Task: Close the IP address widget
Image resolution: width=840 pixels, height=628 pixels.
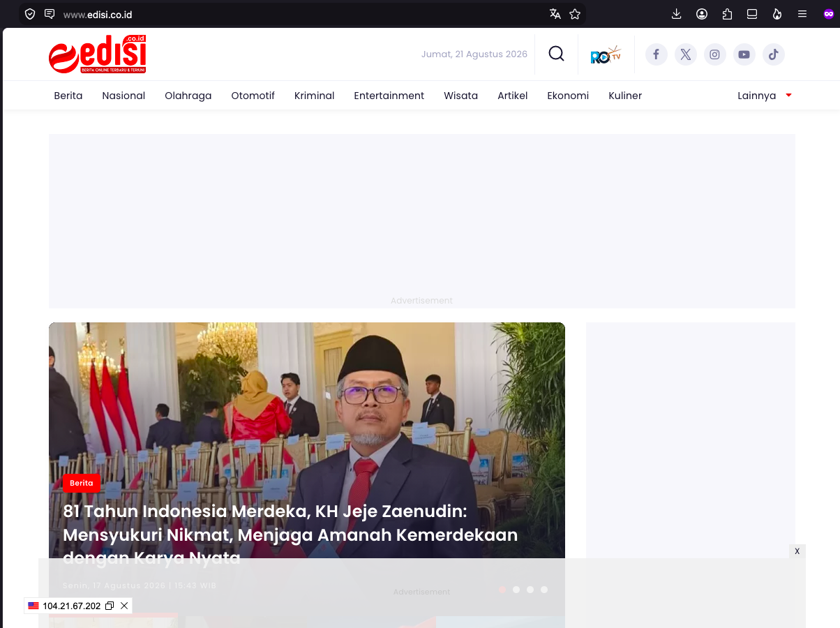Action: point(124,606)
